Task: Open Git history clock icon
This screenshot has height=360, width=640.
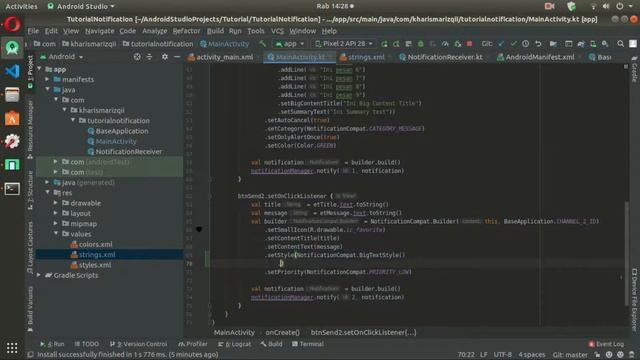Action: coord(525,44)
